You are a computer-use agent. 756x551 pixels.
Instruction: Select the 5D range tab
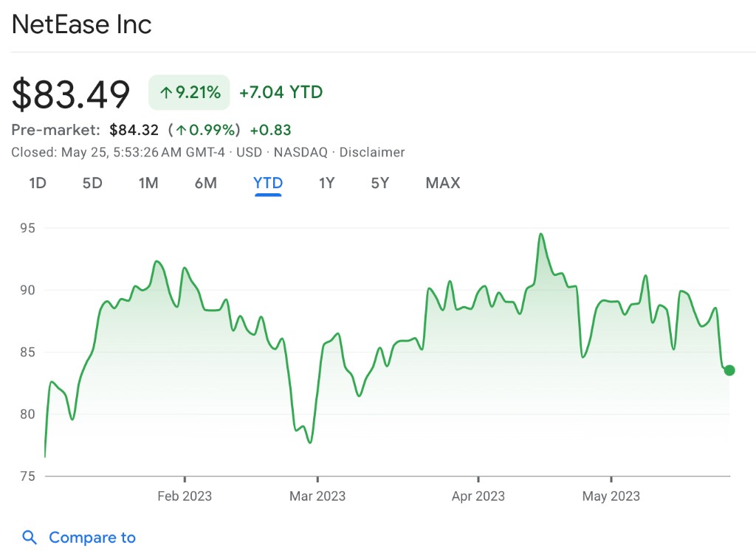[92, 183]
